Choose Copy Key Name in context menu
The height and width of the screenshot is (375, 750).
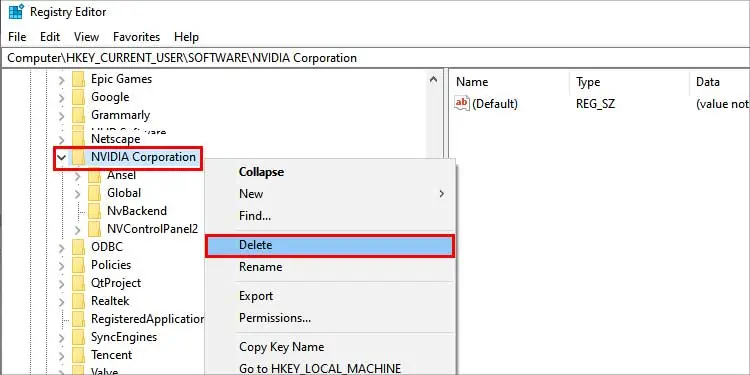tap(330, 347)
